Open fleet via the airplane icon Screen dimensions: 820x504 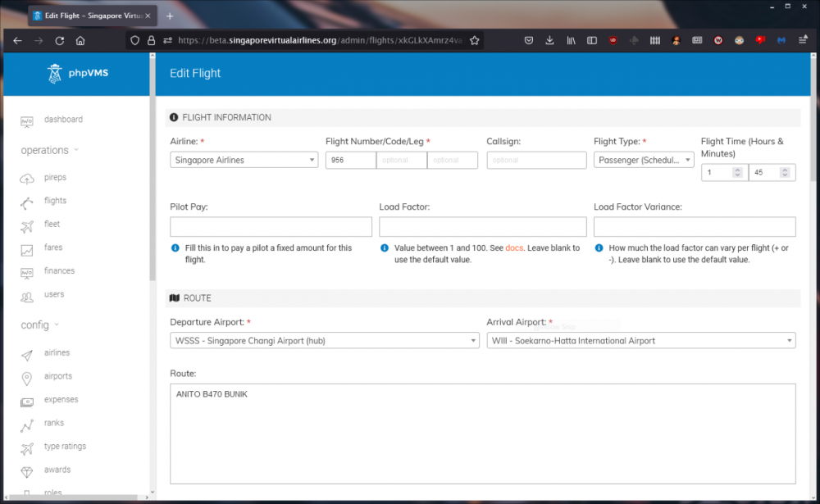pos(27,225)
